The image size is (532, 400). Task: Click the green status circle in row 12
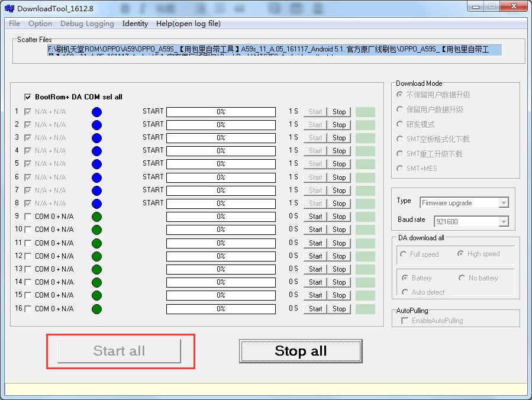coord(96,256)
